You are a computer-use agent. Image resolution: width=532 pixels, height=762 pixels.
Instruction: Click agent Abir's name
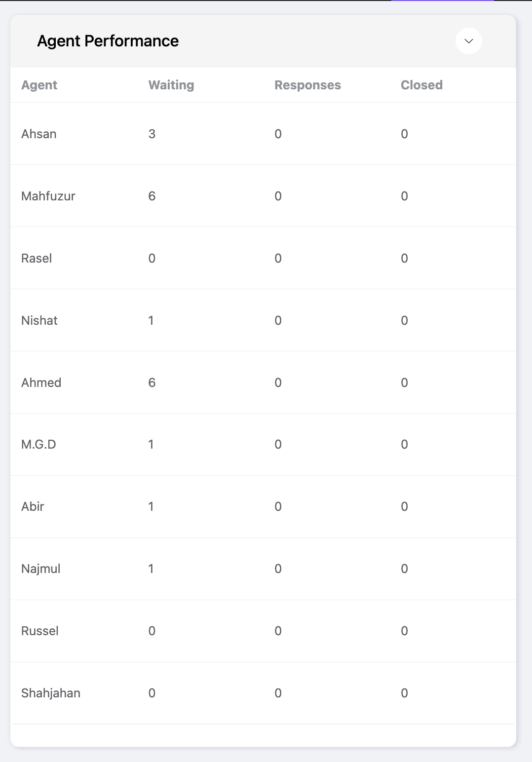pyautogui.click(x=33, y=506)
